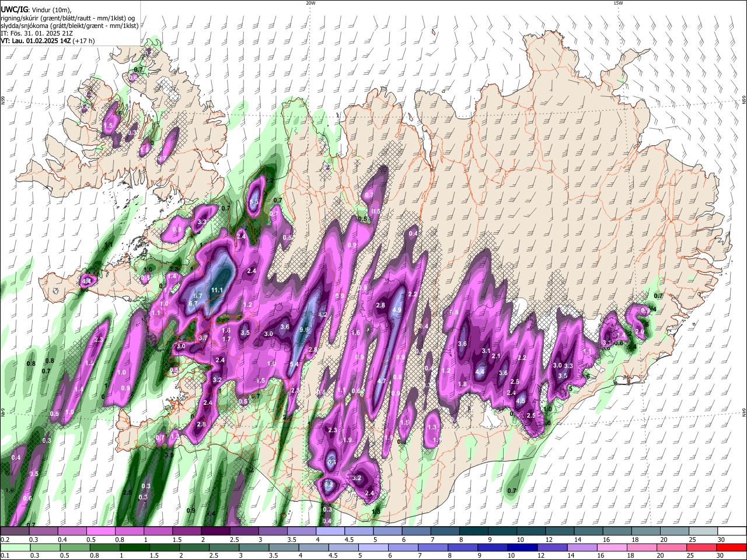The height and width of the screenshot is (560, 747).
Task: Click the red 30 swatch in the bottom legend row
Action: [x=732, y=547]
